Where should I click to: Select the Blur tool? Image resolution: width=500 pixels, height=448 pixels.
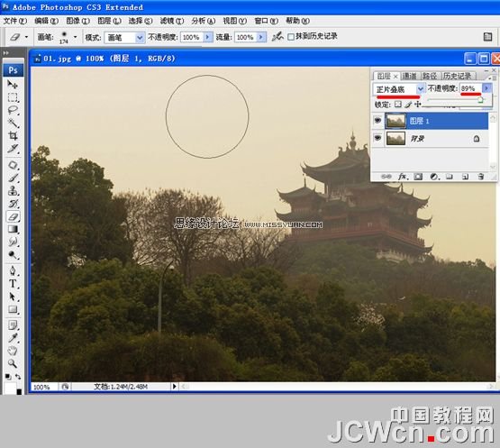pyautogui.click(x=13, y=242)
